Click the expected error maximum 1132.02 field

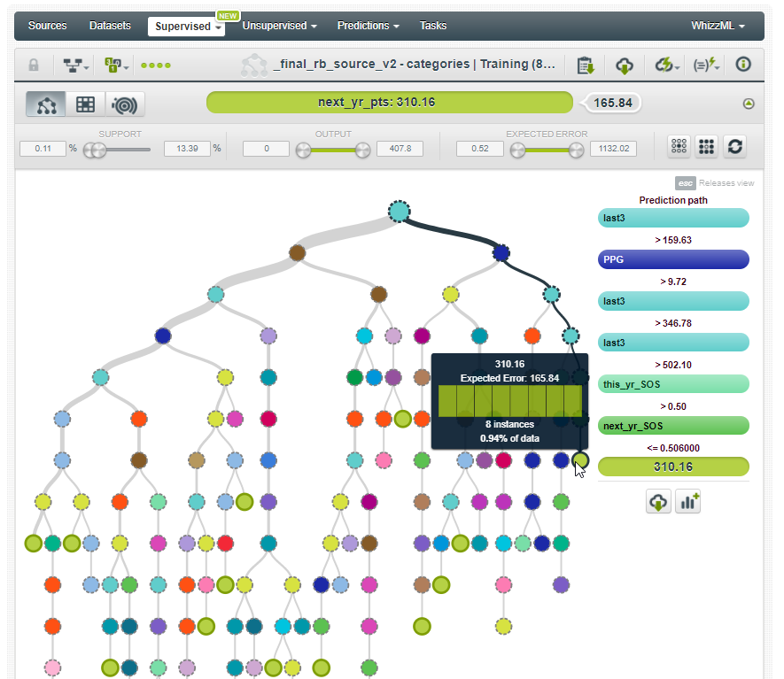click(614, 149)
